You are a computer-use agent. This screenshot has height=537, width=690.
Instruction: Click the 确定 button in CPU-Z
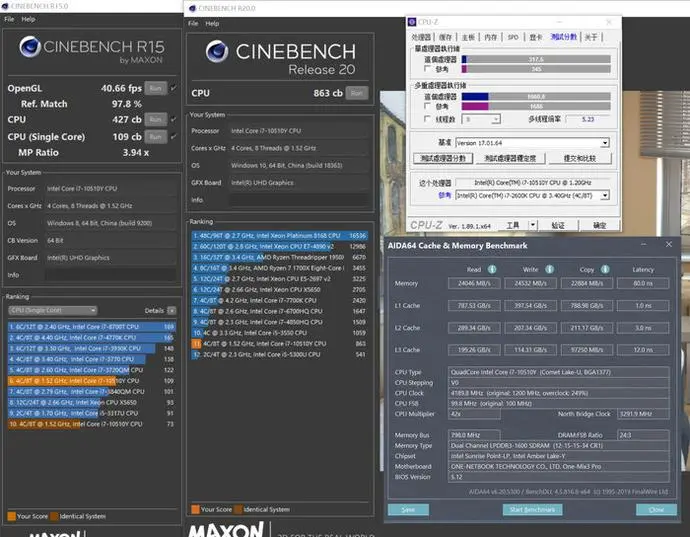599,225
